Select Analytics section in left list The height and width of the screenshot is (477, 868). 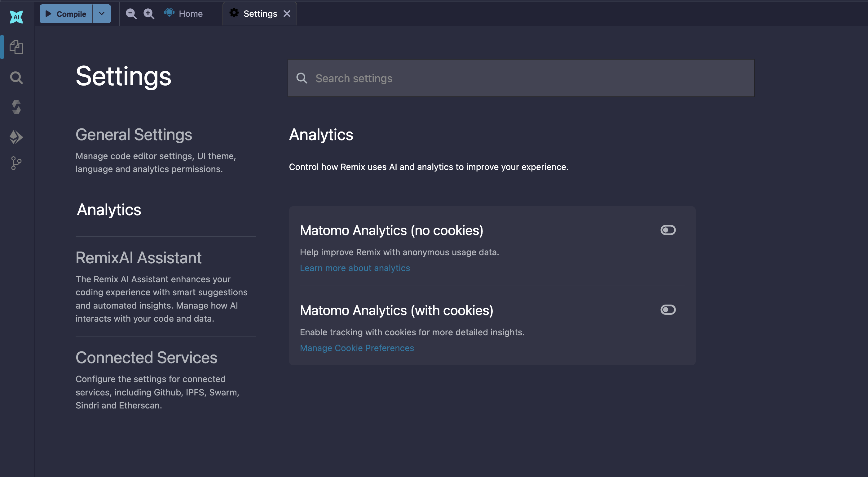[x=109, y=210]
